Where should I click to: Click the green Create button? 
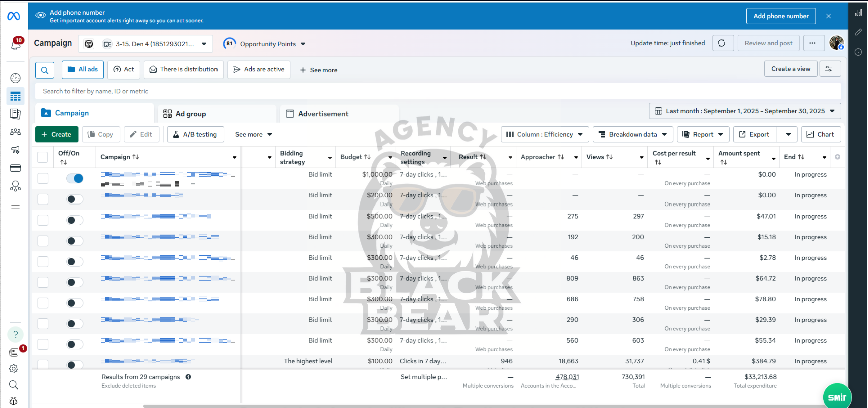coord(57,134)
